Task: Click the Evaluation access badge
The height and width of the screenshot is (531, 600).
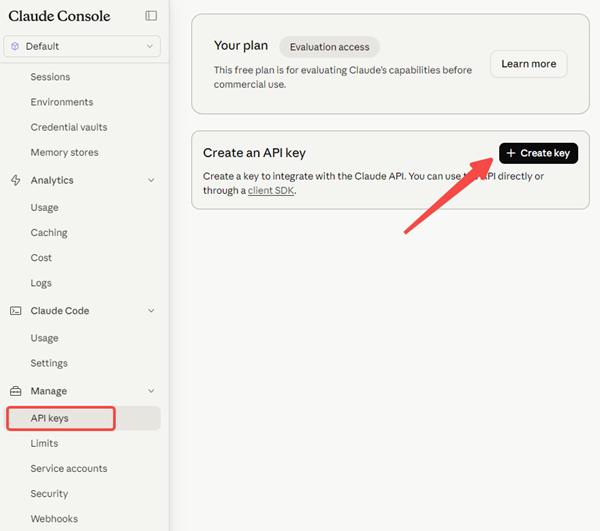Action: (x=329, y=47)
